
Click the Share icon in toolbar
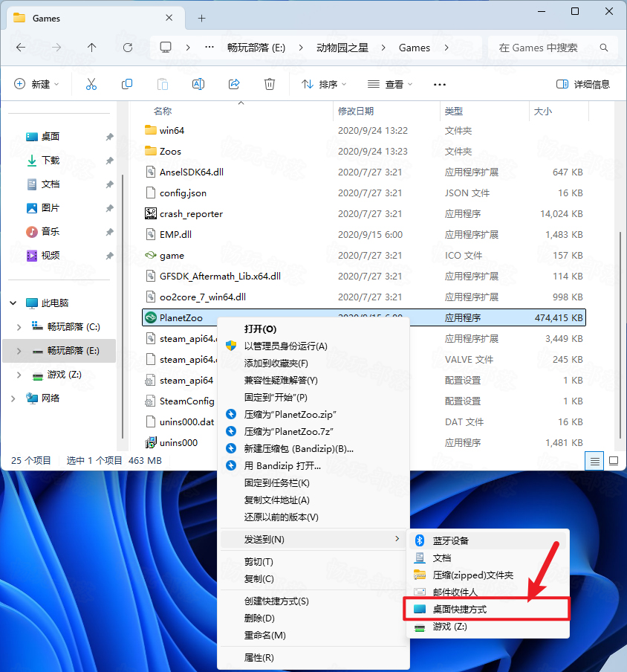pyautogui.click(x=234, y=84)
